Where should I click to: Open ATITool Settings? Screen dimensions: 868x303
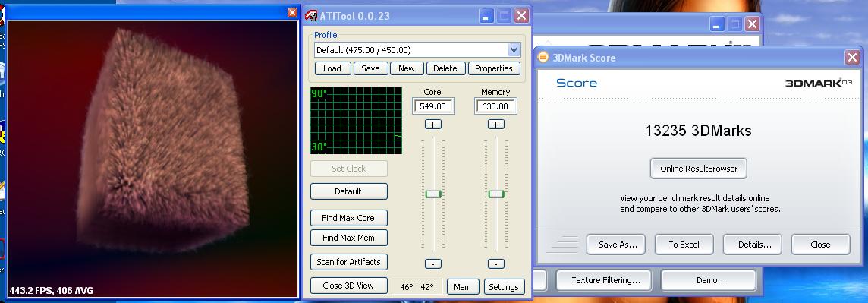(x=504, y=286)
